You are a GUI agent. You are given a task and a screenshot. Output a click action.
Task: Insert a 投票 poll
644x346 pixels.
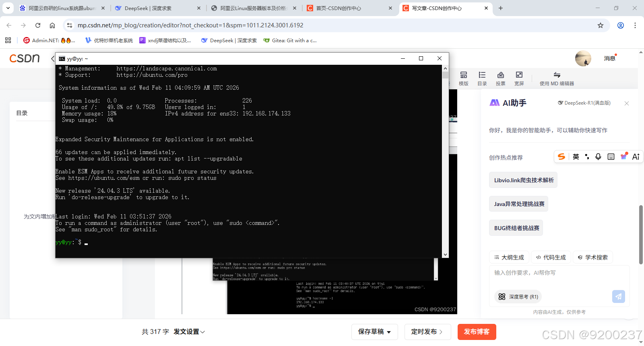point(501,78)
